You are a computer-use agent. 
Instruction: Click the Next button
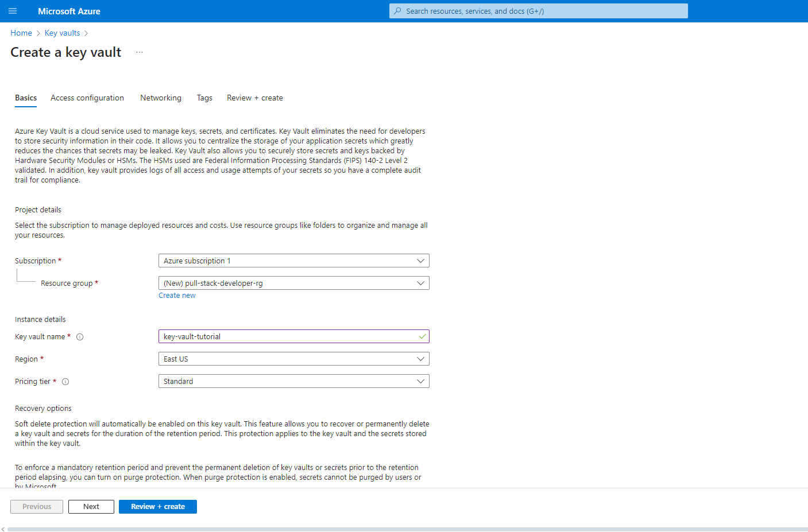coord(91,507)
